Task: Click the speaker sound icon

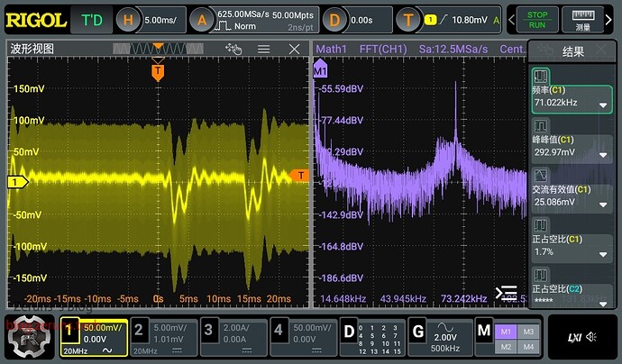Action: (x=591, y=337)
